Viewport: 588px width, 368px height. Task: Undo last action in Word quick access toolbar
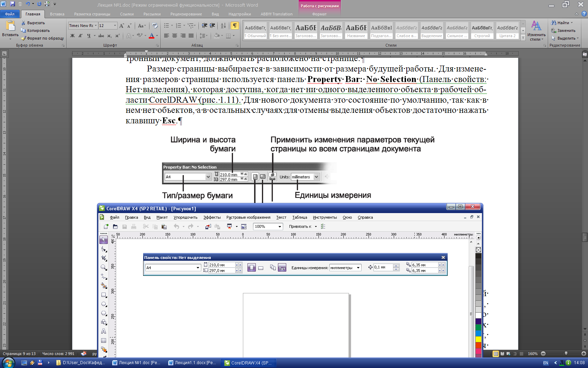pos(28,4)
